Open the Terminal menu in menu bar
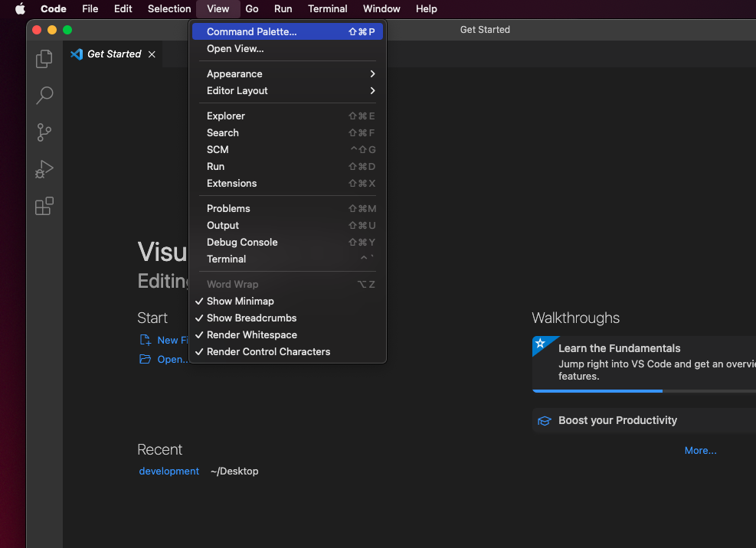 pos(327,8)
